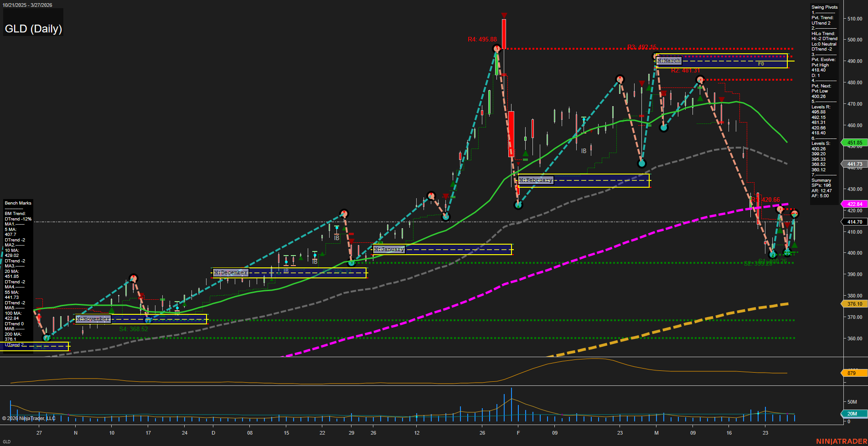The image size is (868, 446).
Task: Click the S4: 368.52 support label
Action: (134, 329)
